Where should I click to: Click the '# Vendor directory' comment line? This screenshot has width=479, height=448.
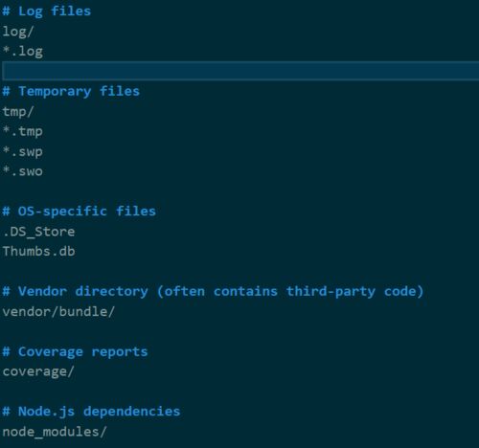(213, 292)
